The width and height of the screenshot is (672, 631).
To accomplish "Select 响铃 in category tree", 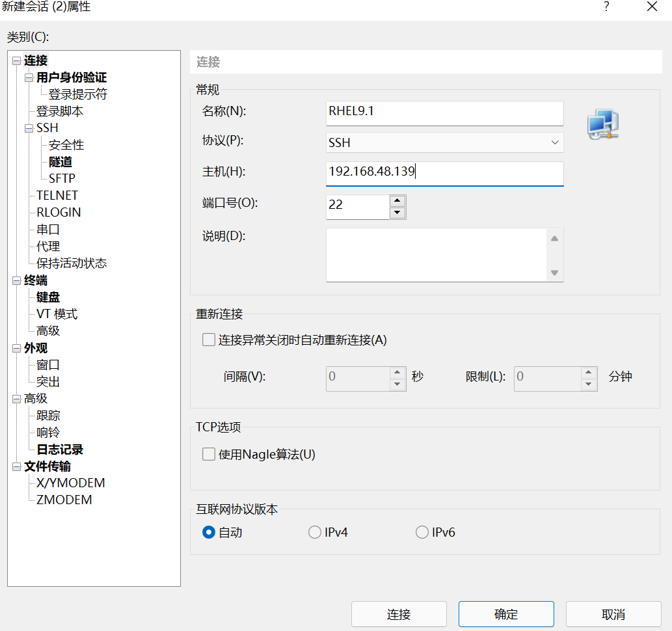I will [47, 433].
